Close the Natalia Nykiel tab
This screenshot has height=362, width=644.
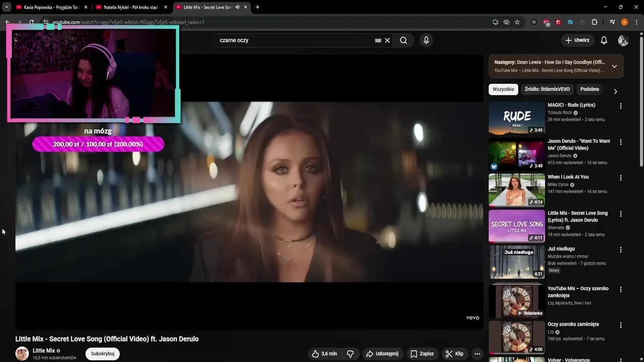166,7
